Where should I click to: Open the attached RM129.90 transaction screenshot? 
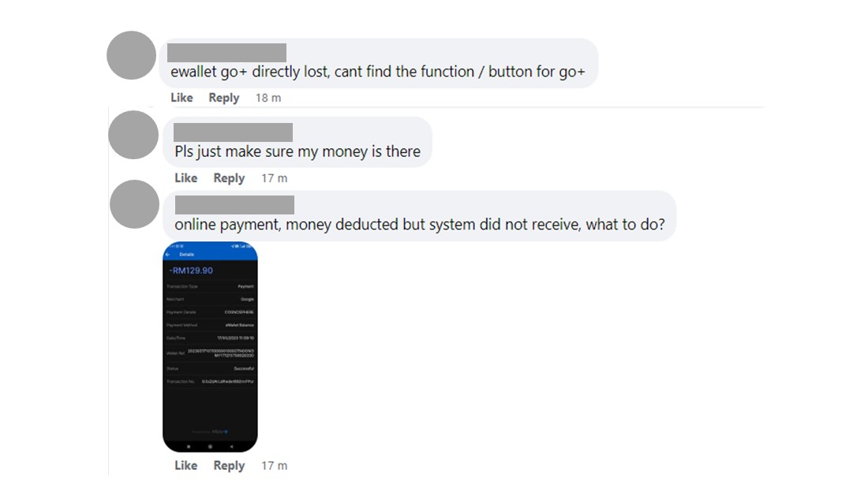click(x=211, y=347)
